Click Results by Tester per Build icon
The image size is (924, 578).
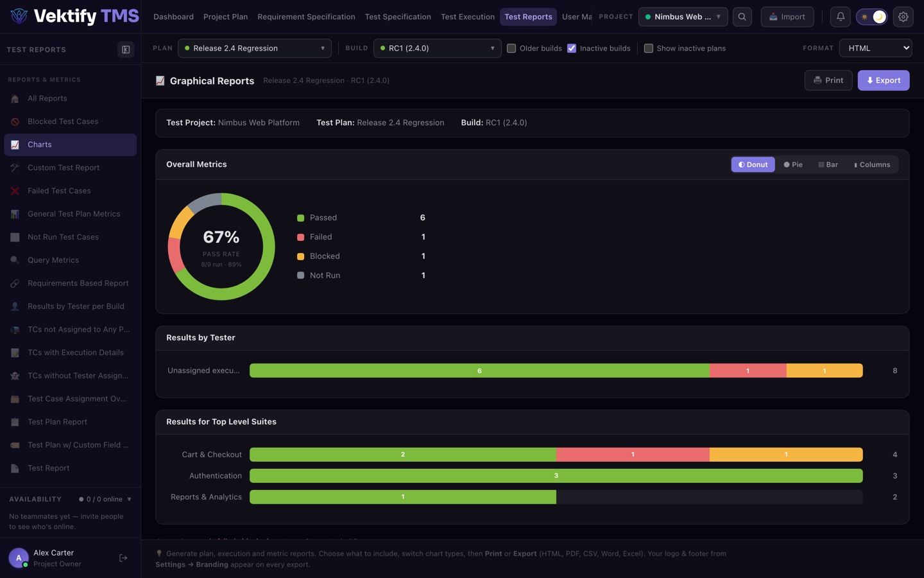(15, 306)
